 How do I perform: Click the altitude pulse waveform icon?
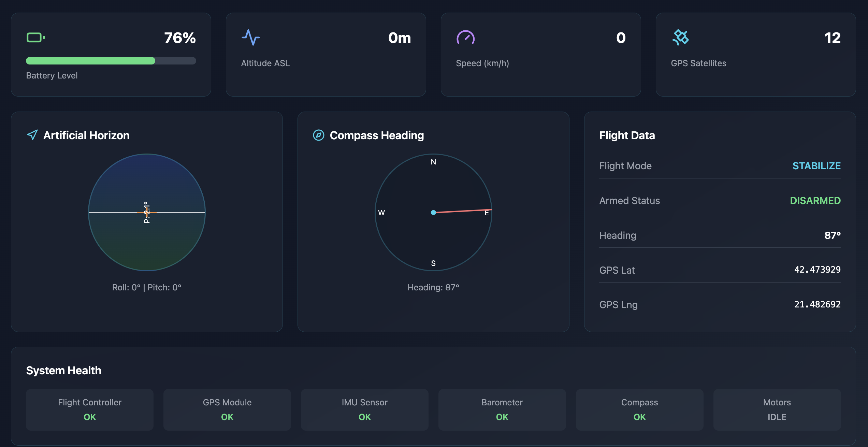click(251, 38)
